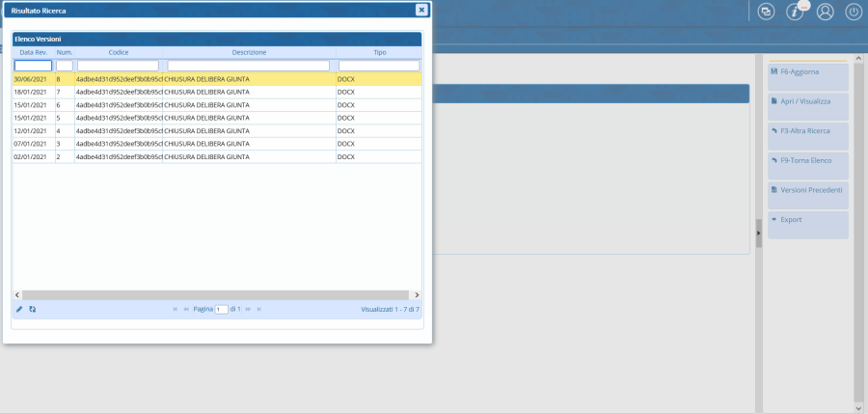The image size is (868, 414).
Task: Click the Codice filter input field
Action: point(118,66)
